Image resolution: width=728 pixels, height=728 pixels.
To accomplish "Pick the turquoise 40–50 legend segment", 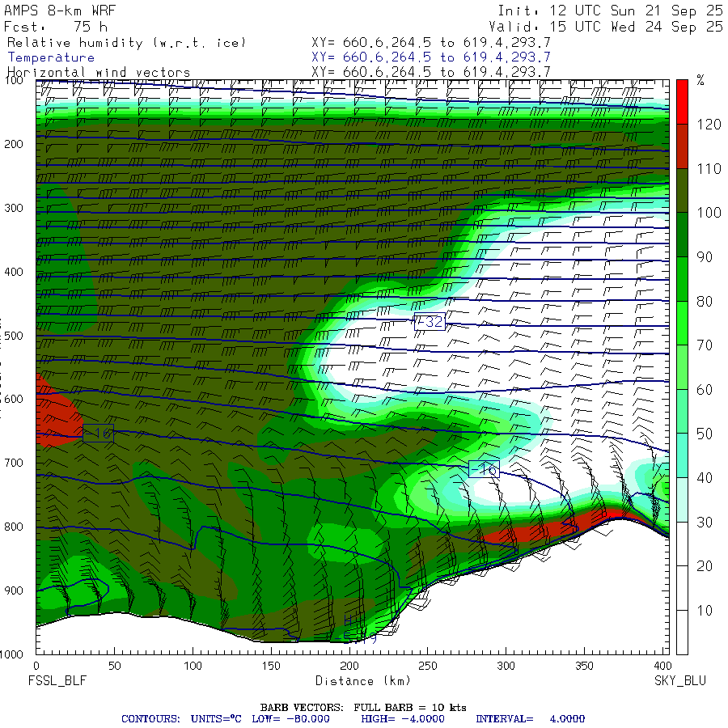I will pyautogui.click(x=682, y=455).
